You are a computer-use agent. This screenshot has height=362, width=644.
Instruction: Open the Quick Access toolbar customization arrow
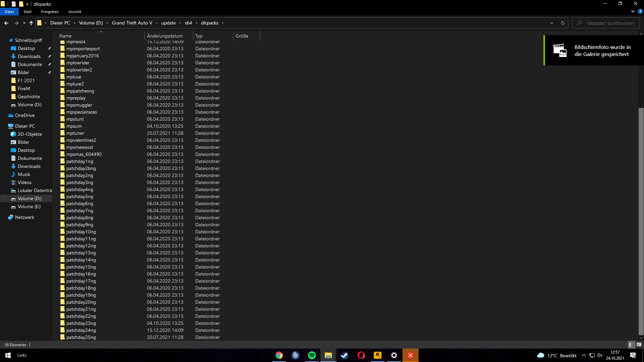click(28, 4)
